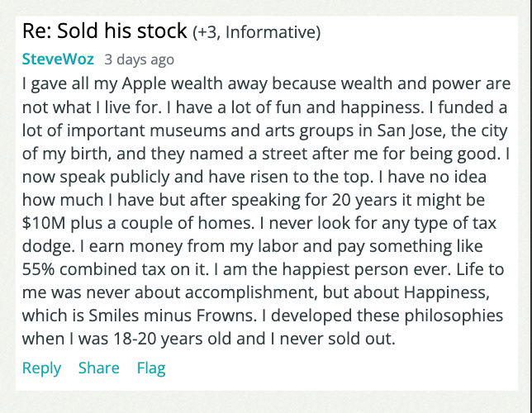Open the SteveWoz user profile

(59, 59)
